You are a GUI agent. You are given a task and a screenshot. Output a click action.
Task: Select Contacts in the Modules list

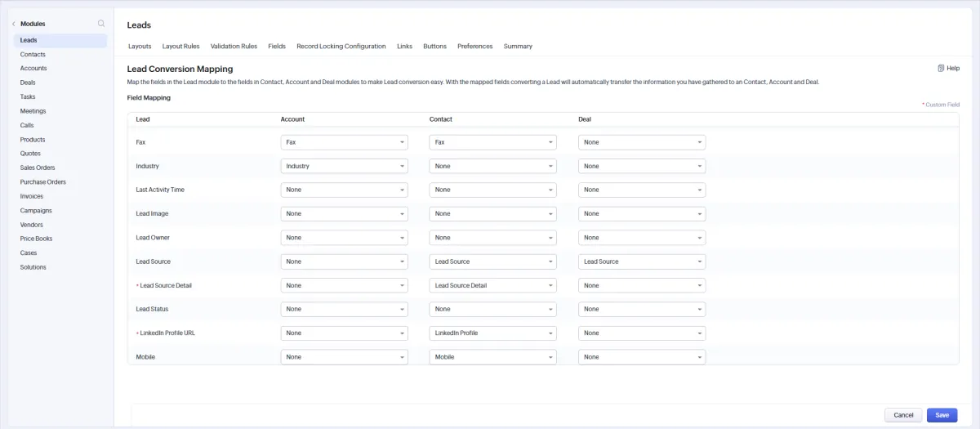[x=33, y=54]
